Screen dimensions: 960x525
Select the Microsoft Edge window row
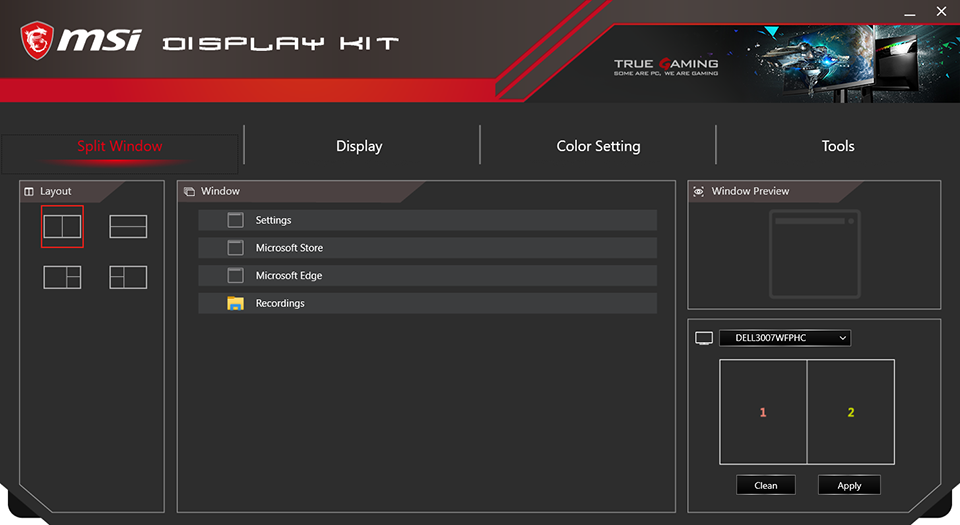coord(427,275)
